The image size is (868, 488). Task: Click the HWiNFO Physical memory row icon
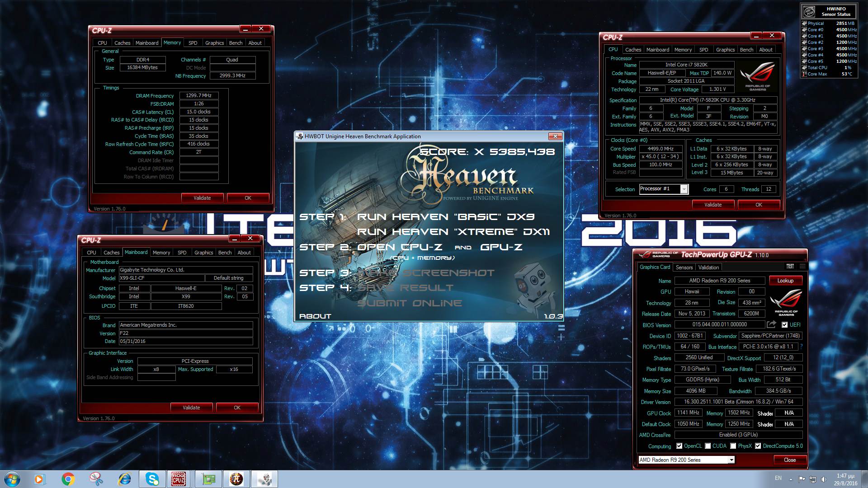(x=804, y=23)
